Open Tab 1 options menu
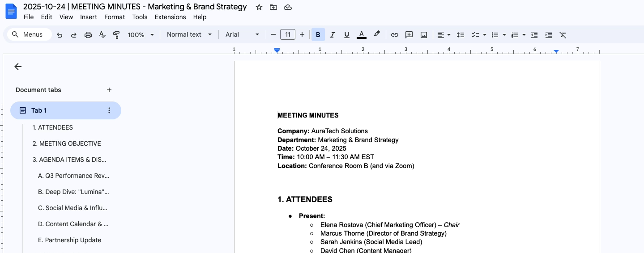 pos(109,110)
